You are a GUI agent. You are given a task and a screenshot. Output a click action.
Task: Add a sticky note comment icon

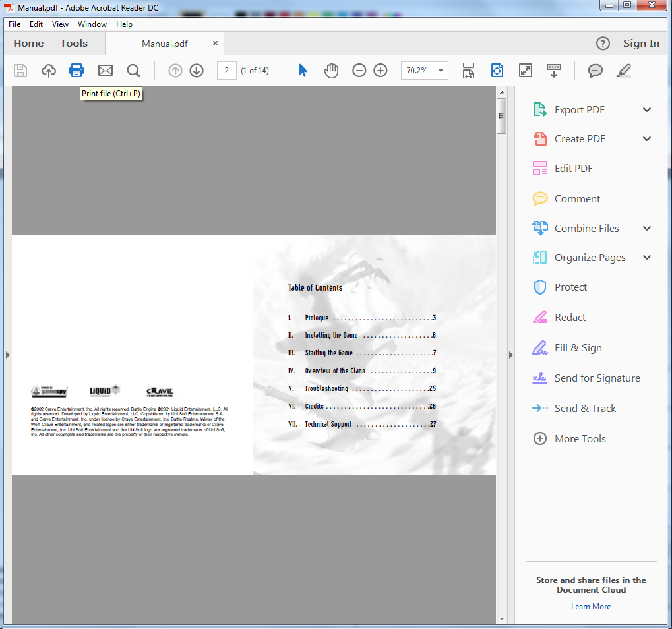point(596,71)
